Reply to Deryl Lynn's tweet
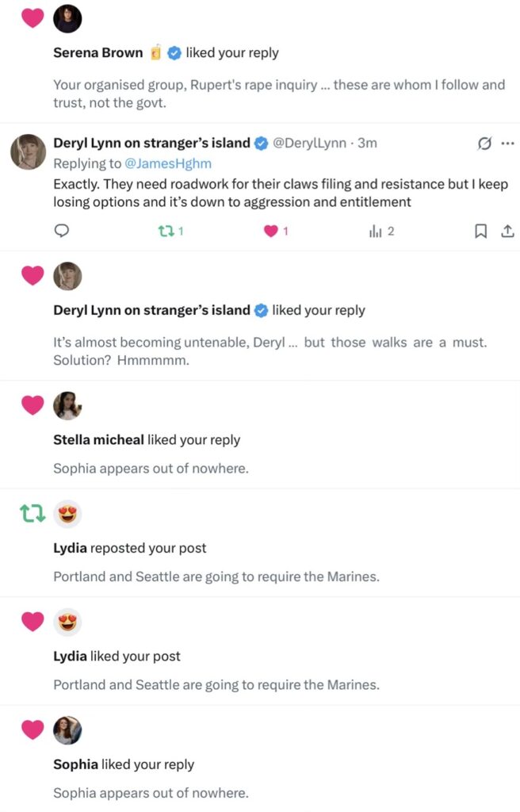The width and height of the screenshot is (520, 812). pos(62,232)
